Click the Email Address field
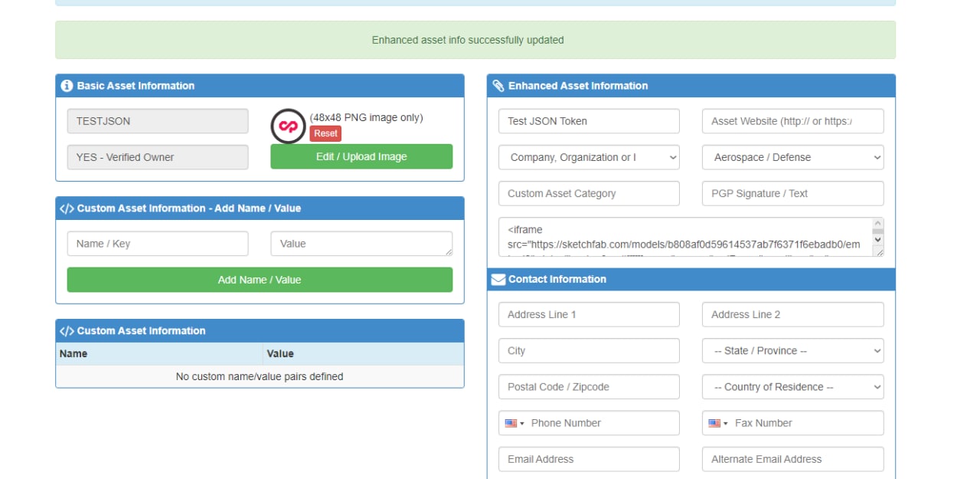Screen dimensions: 980x479 (x=589, y=459)
